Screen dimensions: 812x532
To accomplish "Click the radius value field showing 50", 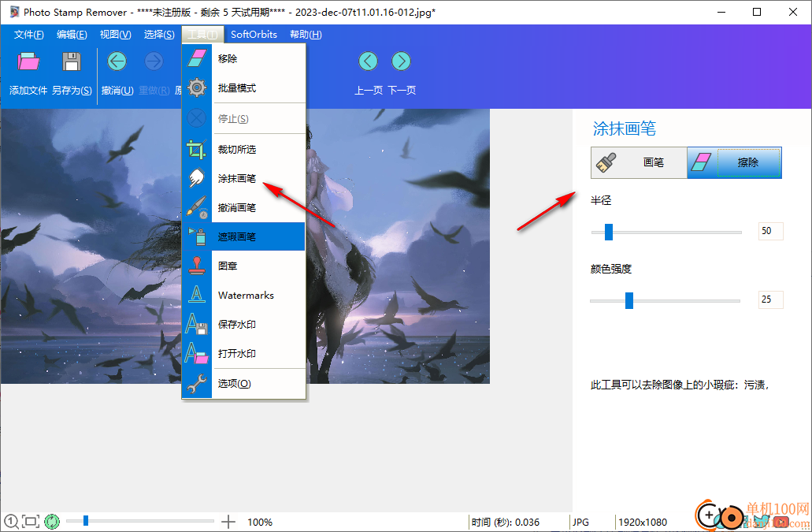I will (770, 231).
